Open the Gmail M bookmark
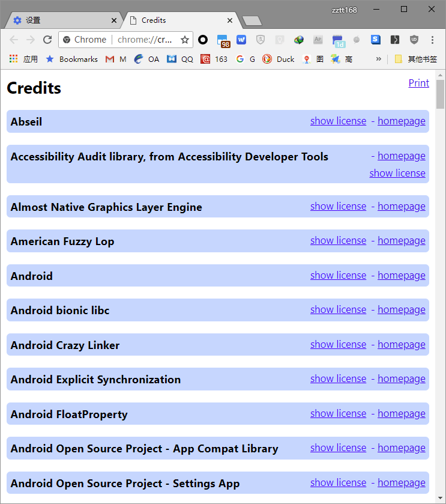The image size is (446, 504). [116, 59]
